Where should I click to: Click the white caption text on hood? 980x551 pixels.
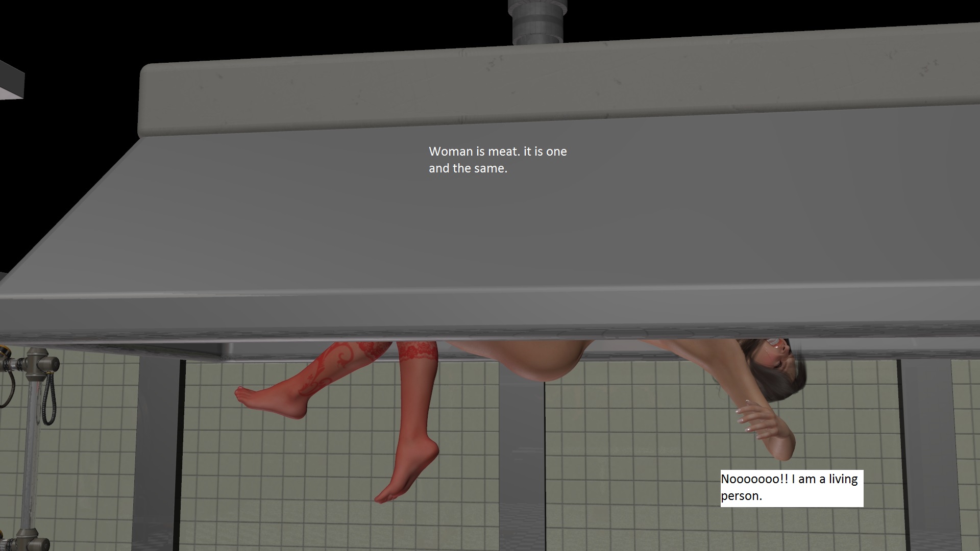[498, 160]
